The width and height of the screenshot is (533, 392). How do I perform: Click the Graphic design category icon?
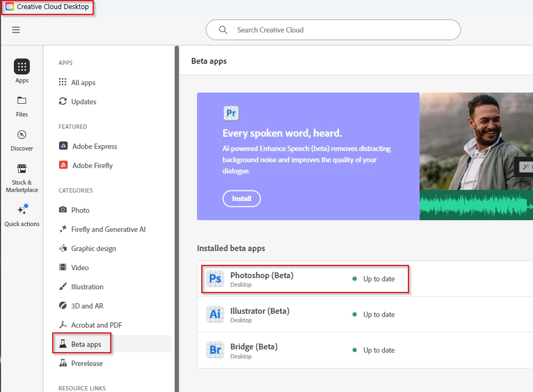click(x=62, y=248)
